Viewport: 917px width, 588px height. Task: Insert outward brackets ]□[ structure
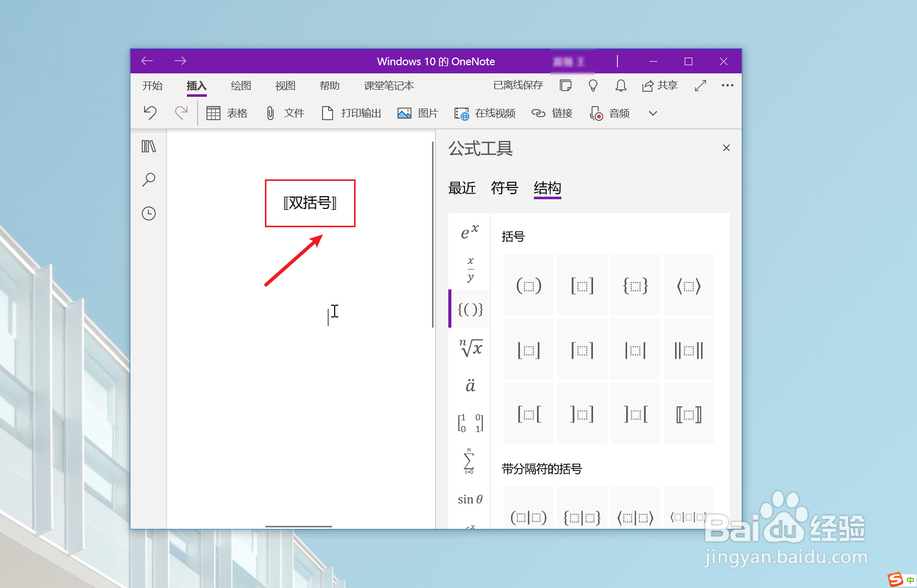pos(636,414)
